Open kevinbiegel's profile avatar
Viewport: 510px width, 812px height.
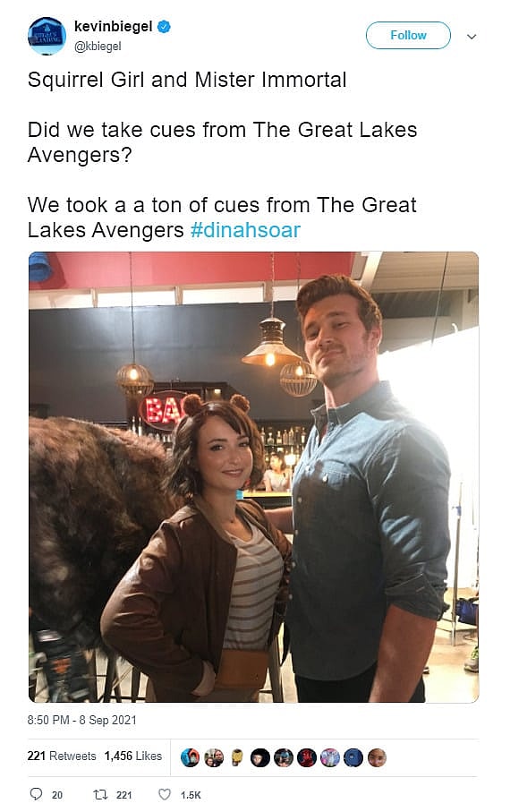tap(47, 36)
